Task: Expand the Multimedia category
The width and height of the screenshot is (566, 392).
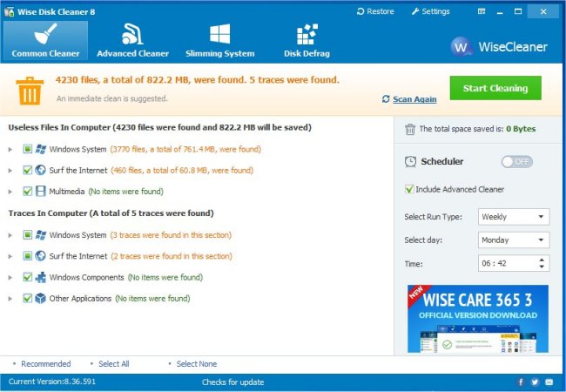Action: tap(10, 192)
